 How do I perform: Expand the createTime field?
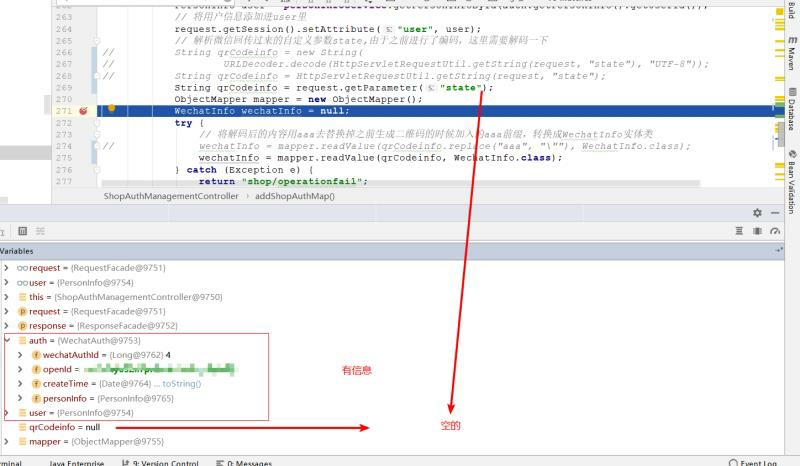20,383
